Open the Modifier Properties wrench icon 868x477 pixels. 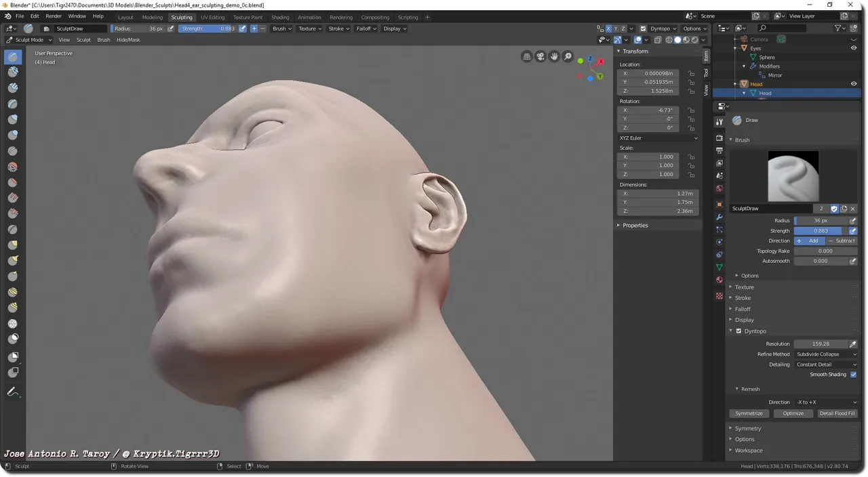pyautogui.click(x=719, y=217)
